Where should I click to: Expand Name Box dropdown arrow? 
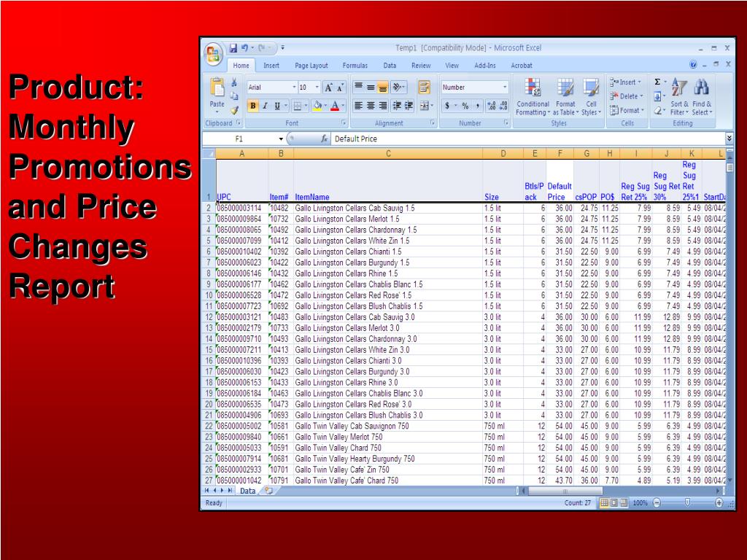point(281,139)
